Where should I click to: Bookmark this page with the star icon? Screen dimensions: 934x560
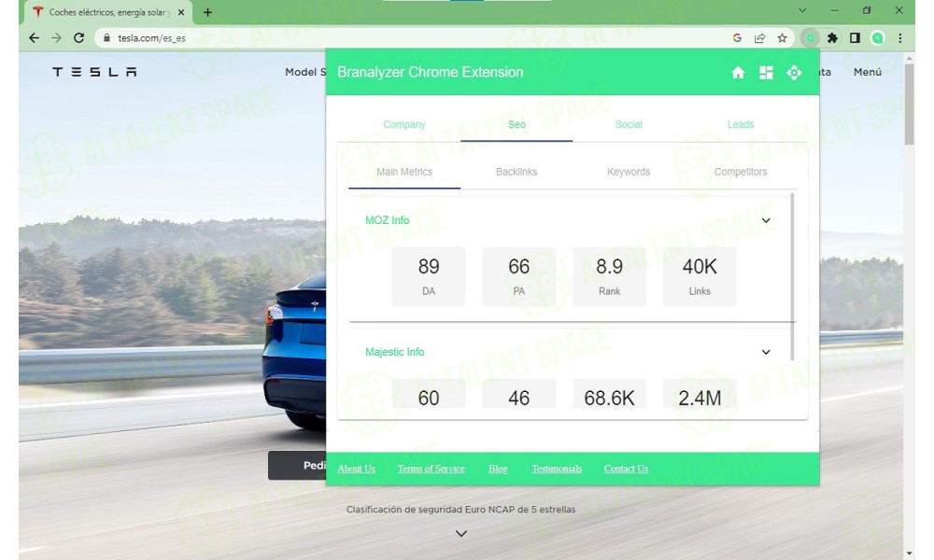pyautogui.click(x=782, y=38)
